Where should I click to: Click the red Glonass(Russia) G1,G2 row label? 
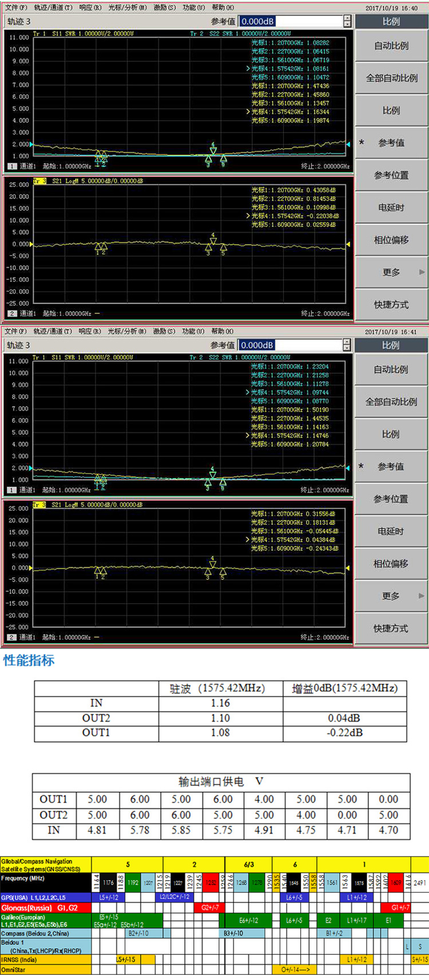click(46, 907)
